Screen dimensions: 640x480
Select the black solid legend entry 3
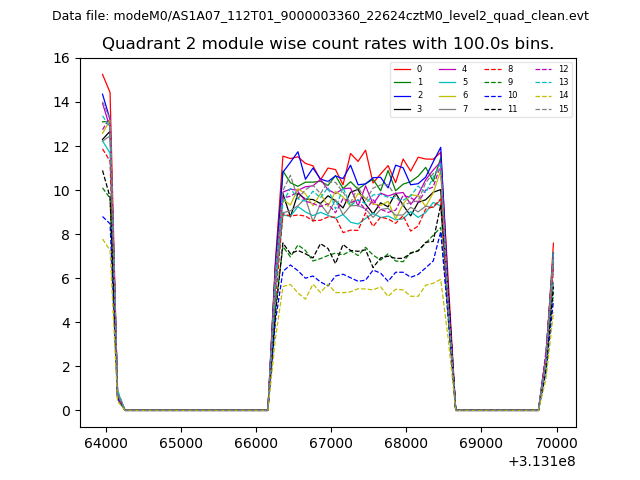(x=408, y=108)
